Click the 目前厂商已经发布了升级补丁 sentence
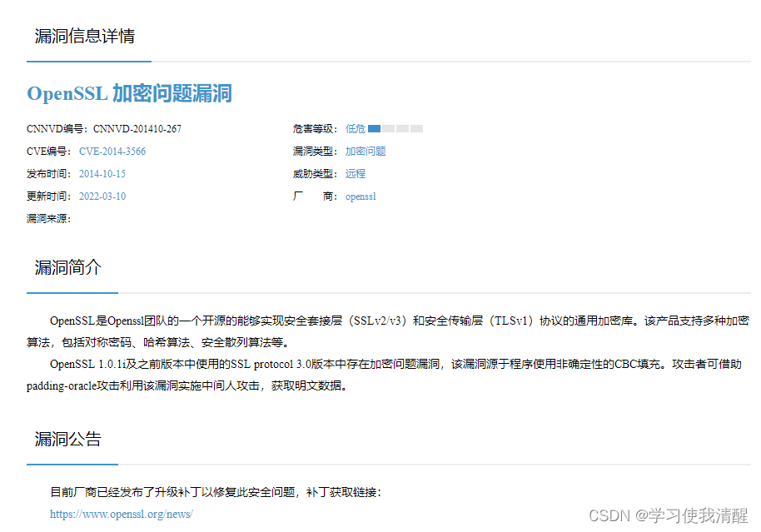The height and width of the screenshot is (532, 761). pyautogui.click(x=216, y=492)
